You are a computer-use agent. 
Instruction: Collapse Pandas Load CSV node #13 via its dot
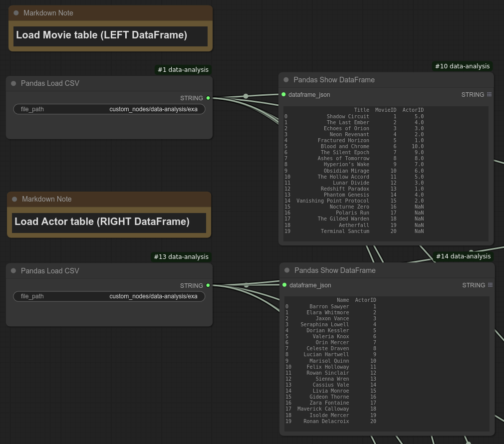tap(13, 271)
